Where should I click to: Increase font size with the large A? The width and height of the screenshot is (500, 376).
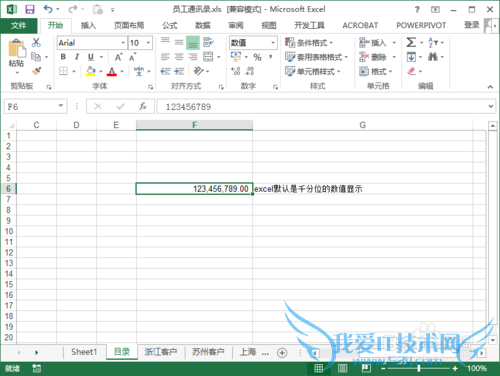coord(118,57)
